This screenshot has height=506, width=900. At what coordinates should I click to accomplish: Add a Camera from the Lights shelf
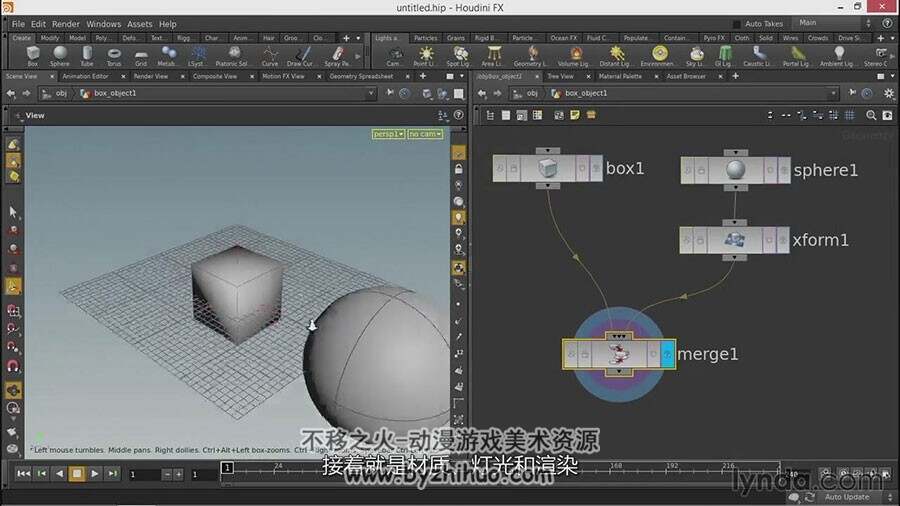pos(394,56)
